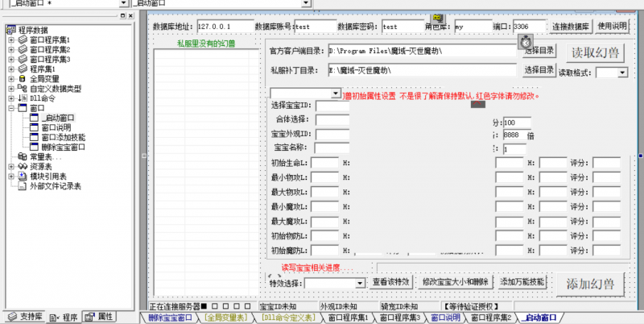Expand the 窗口程序集3 tree node
The width and height of the screenshot is (644, 324).
11,60
